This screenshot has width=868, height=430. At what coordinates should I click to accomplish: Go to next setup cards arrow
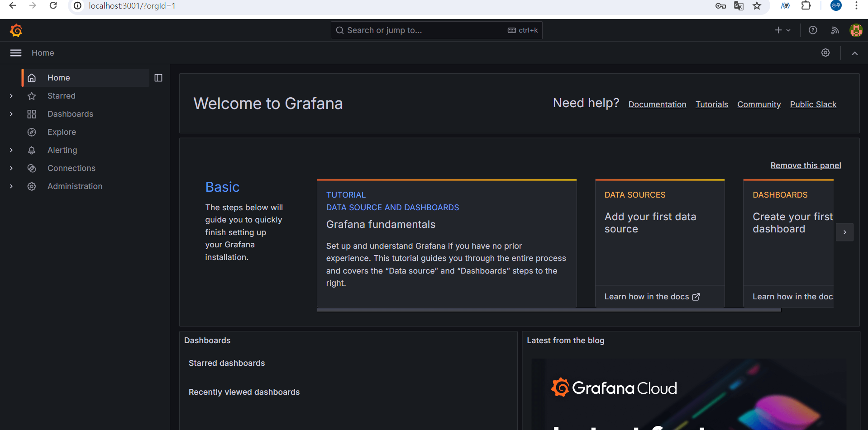(x=844, y=232)
